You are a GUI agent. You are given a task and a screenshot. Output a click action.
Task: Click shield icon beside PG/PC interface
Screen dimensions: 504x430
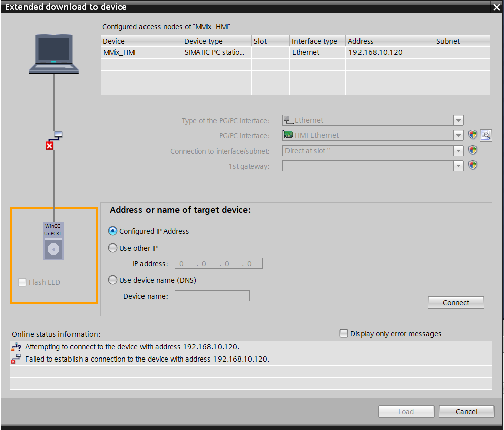(x=472, y=135)
